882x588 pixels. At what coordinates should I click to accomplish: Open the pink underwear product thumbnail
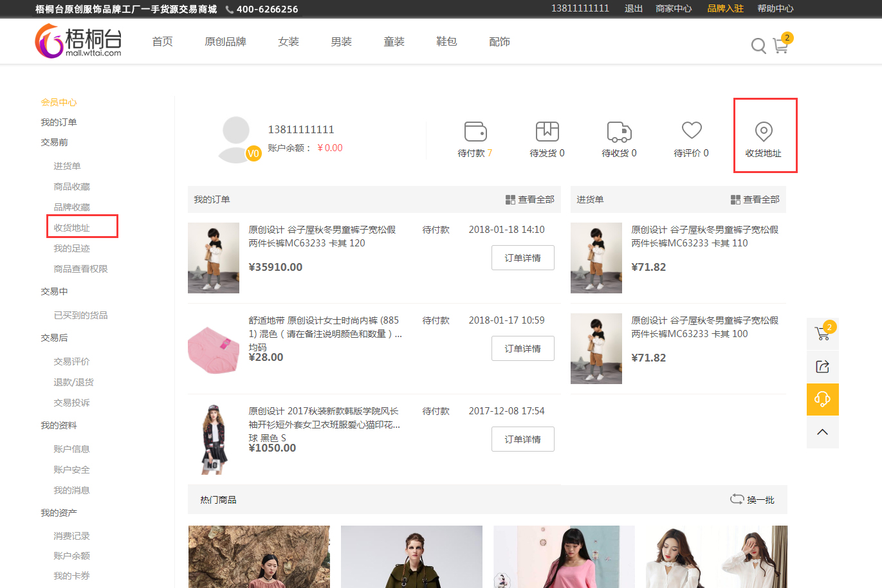tap(214, 349)
